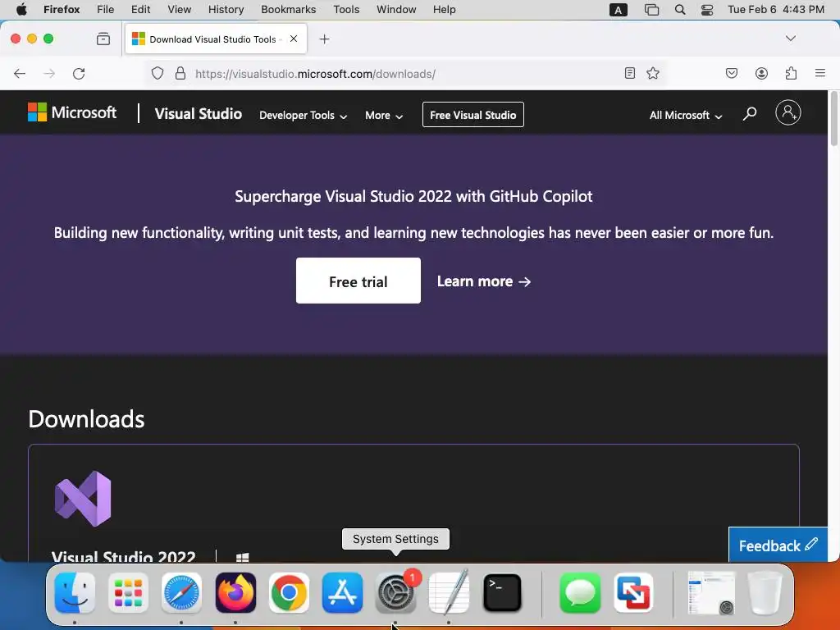Open the Apple menu

pos(21,10)
